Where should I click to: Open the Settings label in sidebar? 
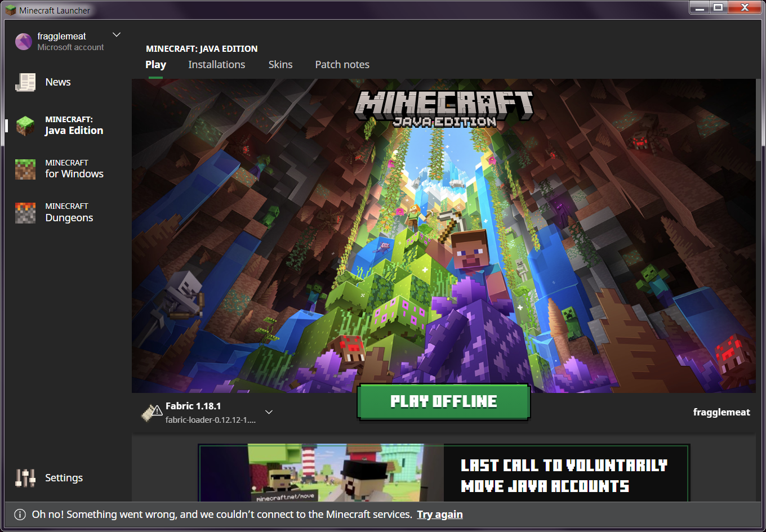64,478
